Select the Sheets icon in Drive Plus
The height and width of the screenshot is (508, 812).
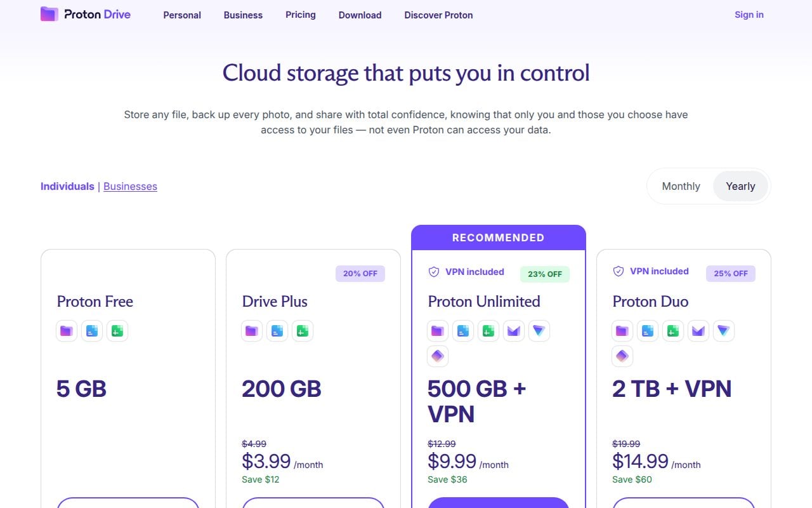tap(303, 331)
